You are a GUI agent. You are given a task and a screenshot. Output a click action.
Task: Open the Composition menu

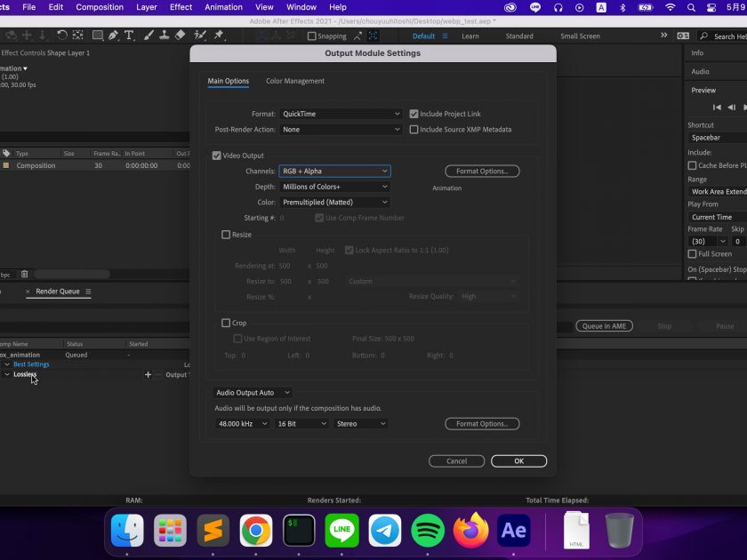[x=100, y=7]
